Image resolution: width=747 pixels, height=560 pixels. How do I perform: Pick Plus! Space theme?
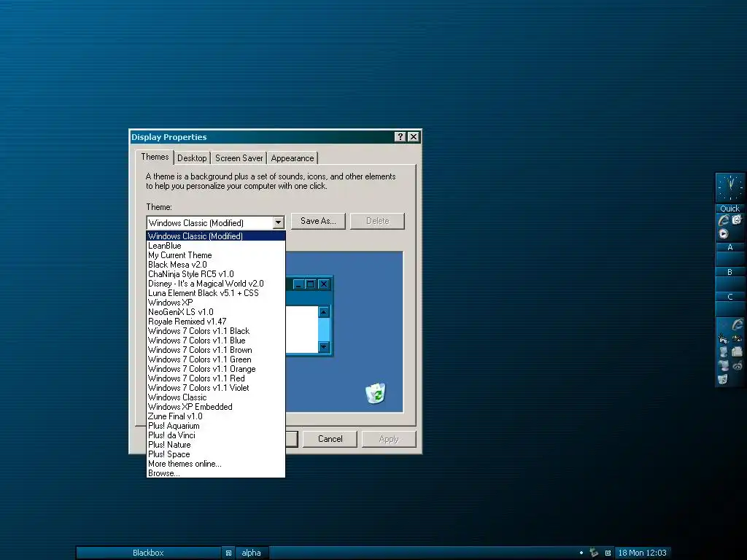click(x=216, y=454)
